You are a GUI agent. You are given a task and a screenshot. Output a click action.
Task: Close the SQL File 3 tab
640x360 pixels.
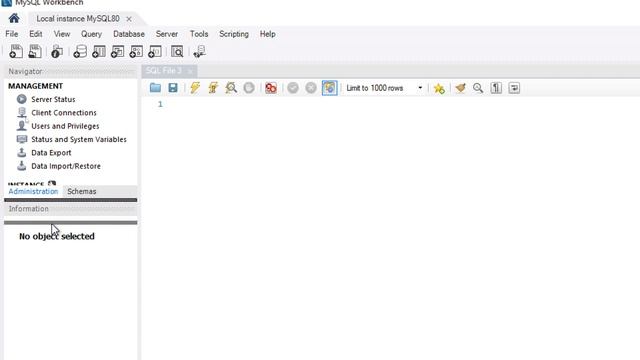tap(190, 71)
